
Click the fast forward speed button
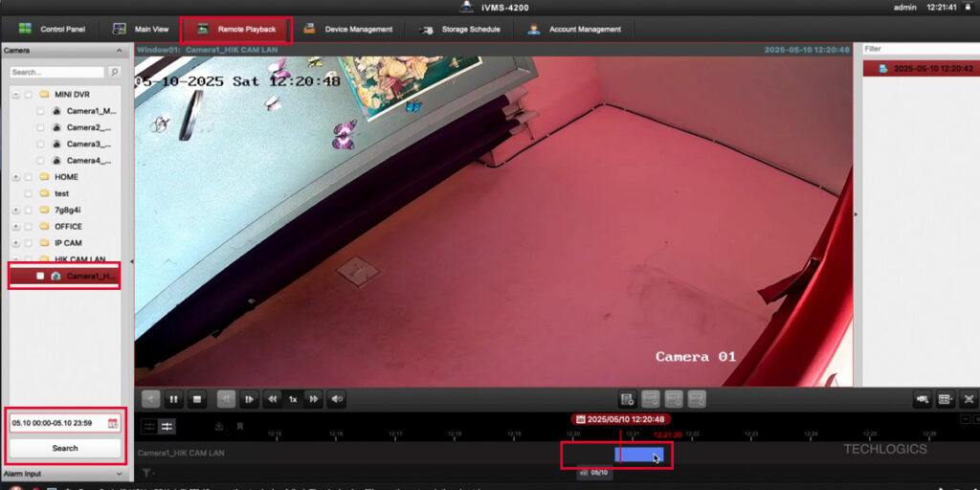(314, 399)
